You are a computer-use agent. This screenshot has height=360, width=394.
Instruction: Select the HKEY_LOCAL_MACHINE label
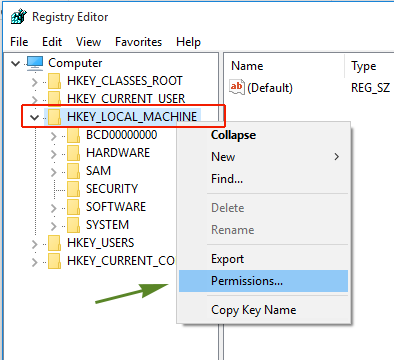coord(132,117)
